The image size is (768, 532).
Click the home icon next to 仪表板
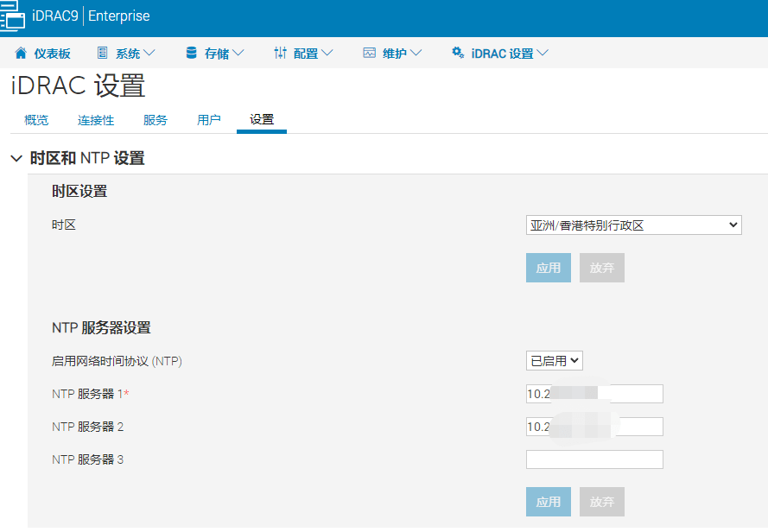tap(19, 53)
